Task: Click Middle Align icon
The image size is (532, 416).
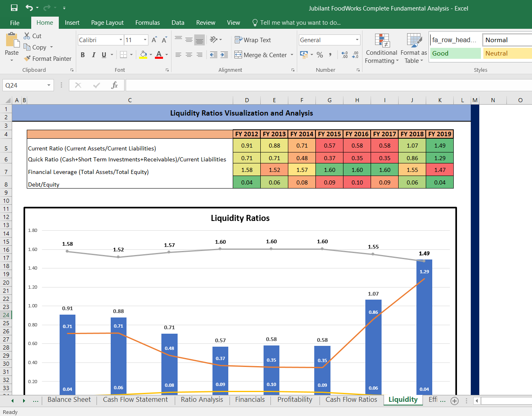Action: click(189, 40)
